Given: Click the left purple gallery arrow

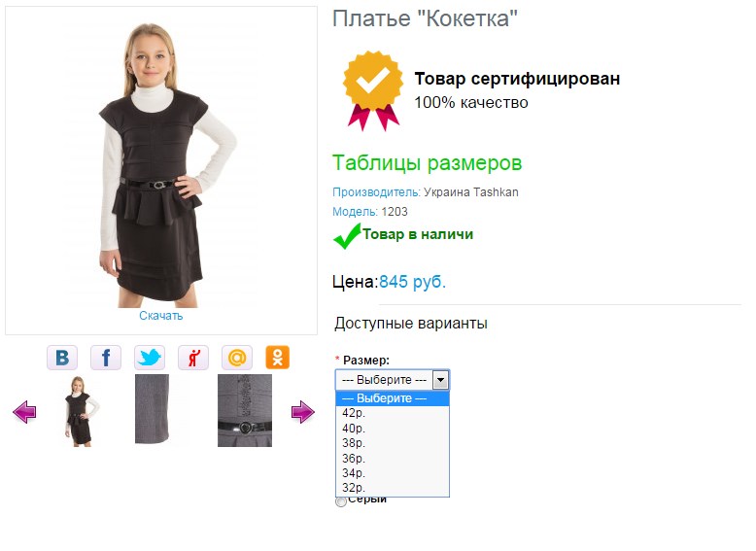Looking at the screenshot, I should pyautogui.click(x=24, y=413).
